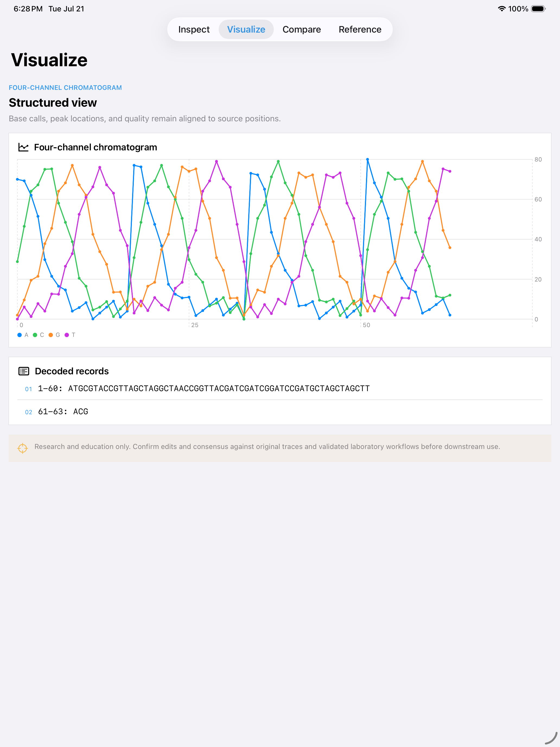Switch to the Inspect tab
This screenshot has height=747, width=560.
[x=194, y=29]
